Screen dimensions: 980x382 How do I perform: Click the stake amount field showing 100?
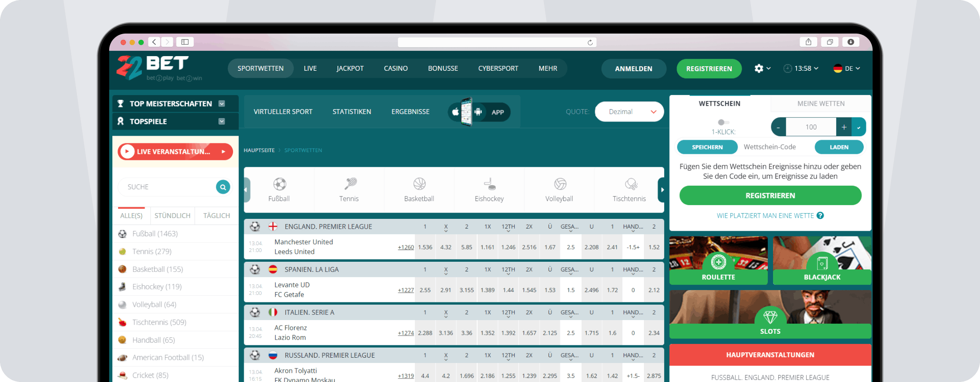[811, 127]
